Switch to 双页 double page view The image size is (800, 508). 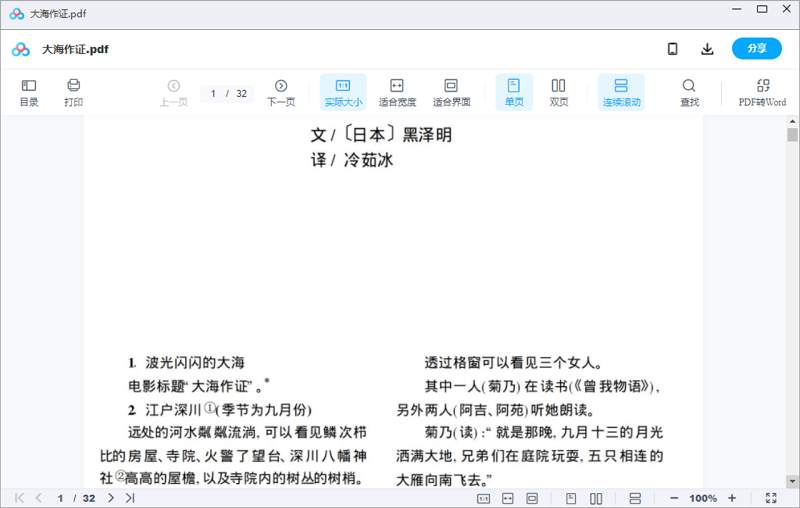(x=558, y=92)
